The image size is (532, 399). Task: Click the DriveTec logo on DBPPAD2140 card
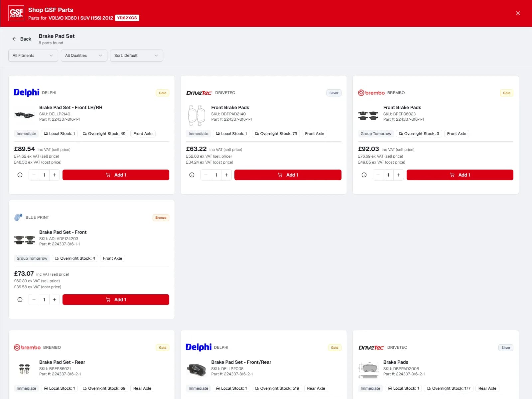tap(199, 93)
